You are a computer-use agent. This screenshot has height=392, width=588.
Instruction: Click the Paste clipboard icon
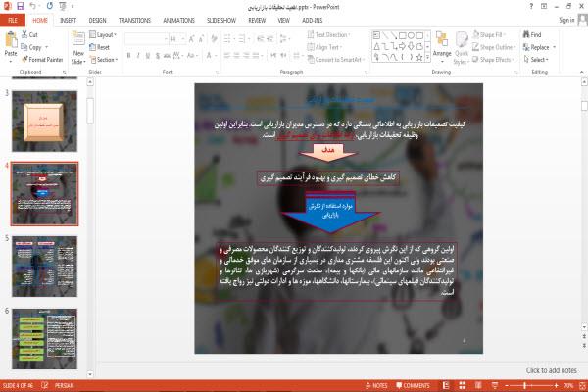point(11,39)
